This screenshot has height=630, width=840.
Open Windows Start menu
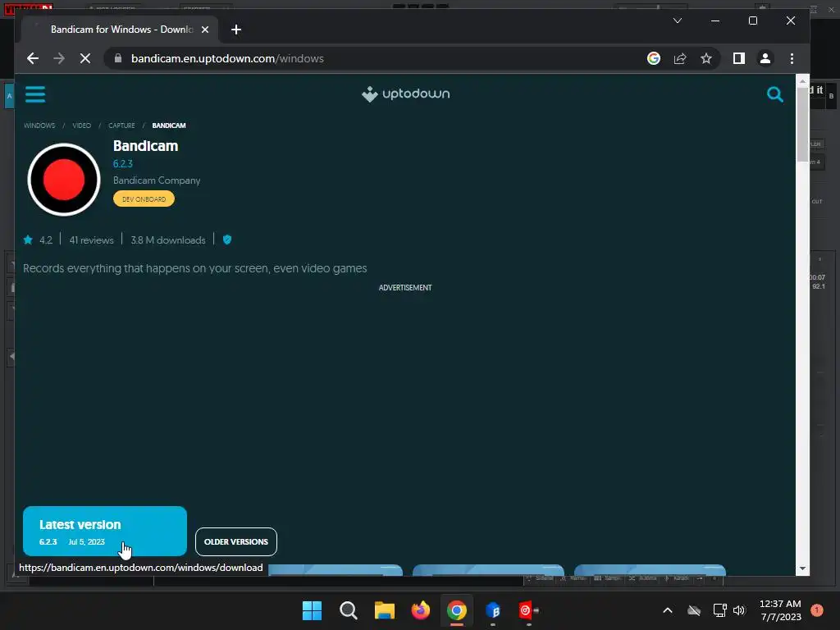coord(312,610)
